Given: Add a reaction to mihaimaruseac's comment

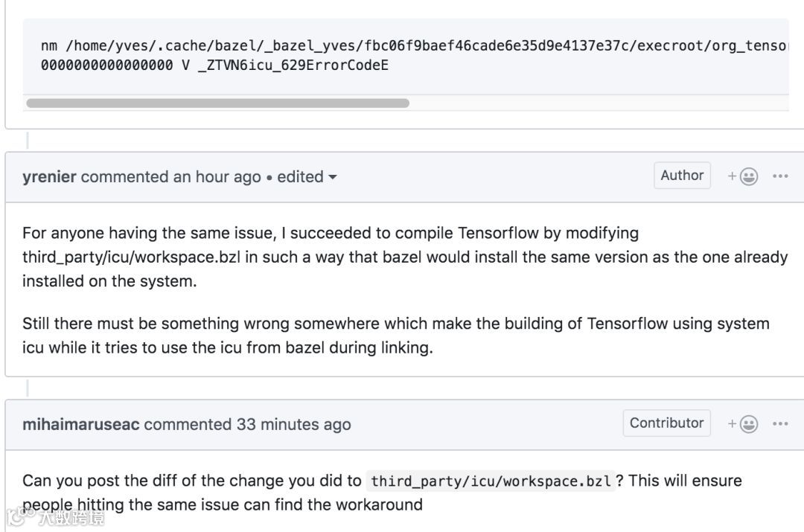Looking at the screenshot, I should [744, 424].
